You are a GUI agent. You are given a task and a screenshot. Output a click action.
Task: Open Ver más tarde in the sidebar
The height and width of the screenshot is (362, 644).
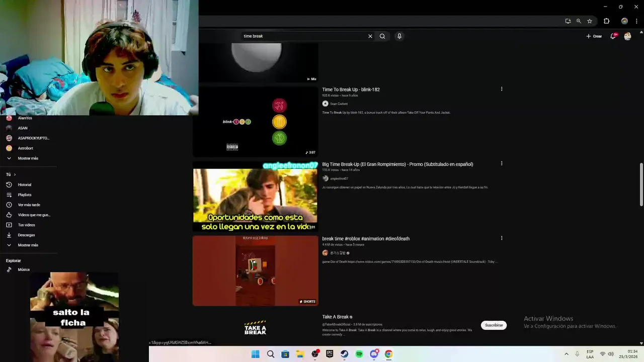click(28, 205)
